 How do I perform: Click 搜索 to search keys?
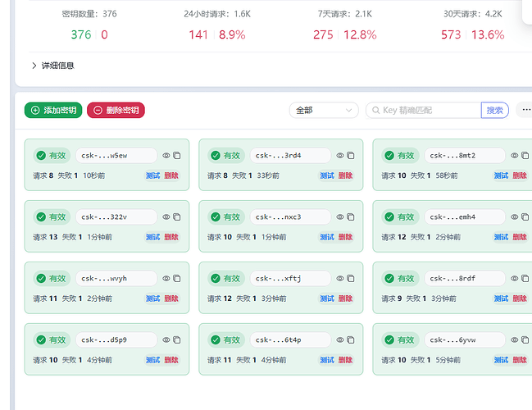(494, 111)
